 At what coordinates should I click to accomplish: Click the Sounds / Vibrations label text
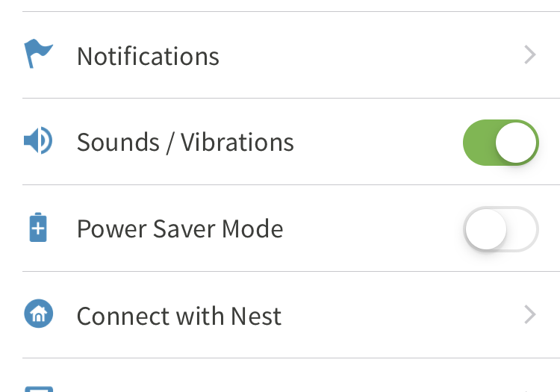[x=185, y=142]
